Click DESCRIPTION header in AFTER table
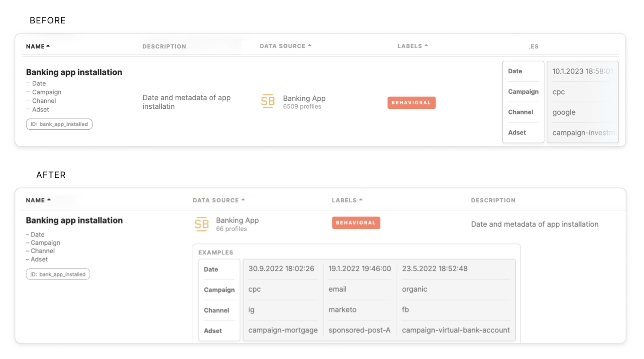 [x=493, y=200]
